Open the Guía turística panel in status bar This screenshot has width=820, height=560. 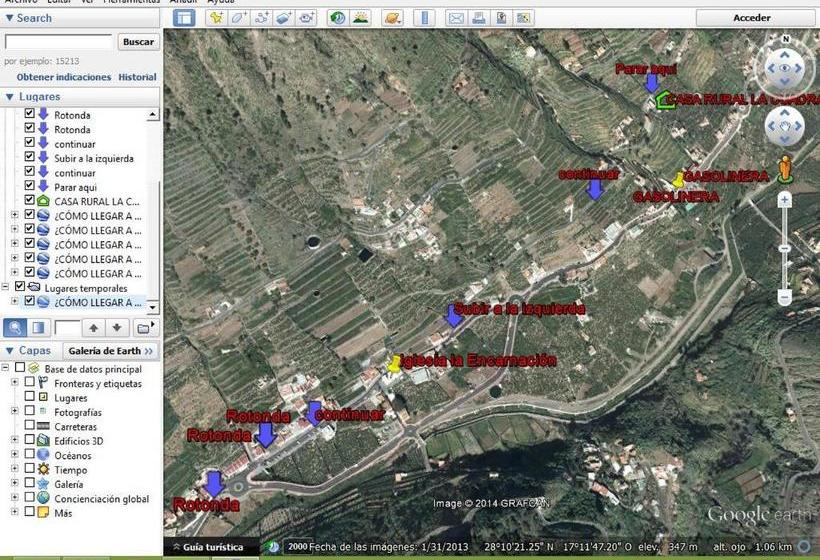pos(212,547)
